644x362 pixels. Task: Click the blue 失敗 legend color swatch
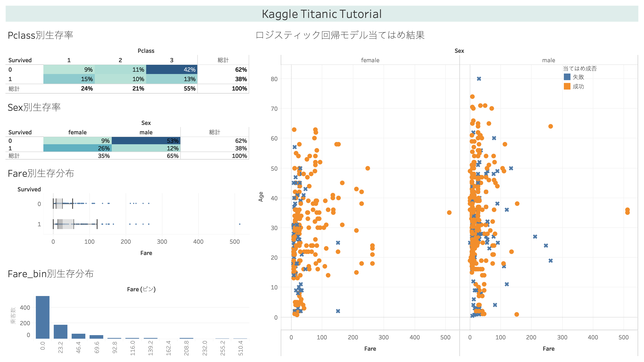pos(567,77)
